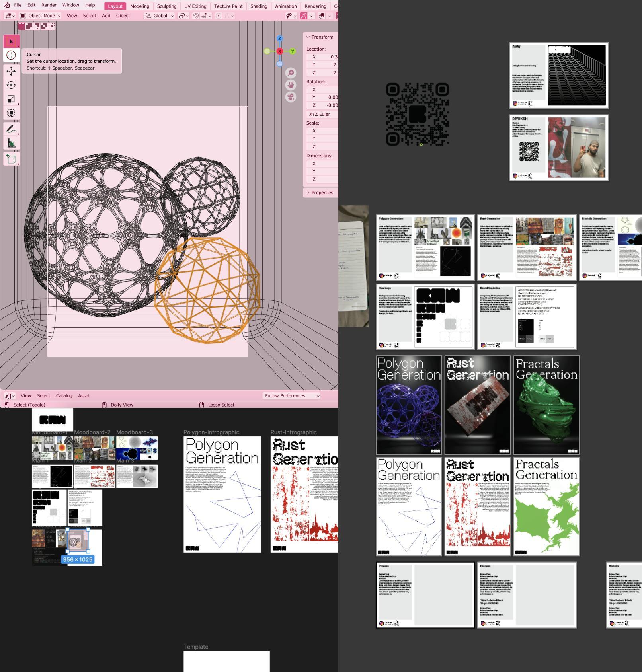Viewport: 642px width, 672px height.
Task: Click the Rotation Y value field
Action: (322, 97)
